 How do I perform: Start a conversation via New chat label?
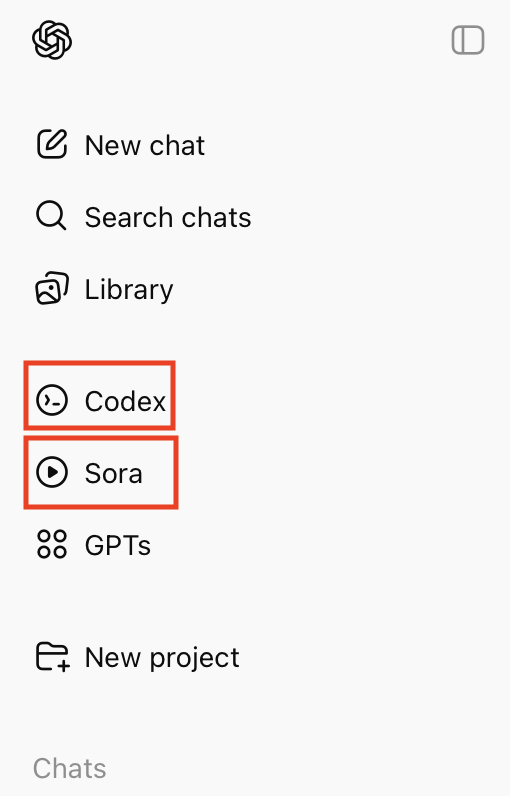tap(145, 146)
